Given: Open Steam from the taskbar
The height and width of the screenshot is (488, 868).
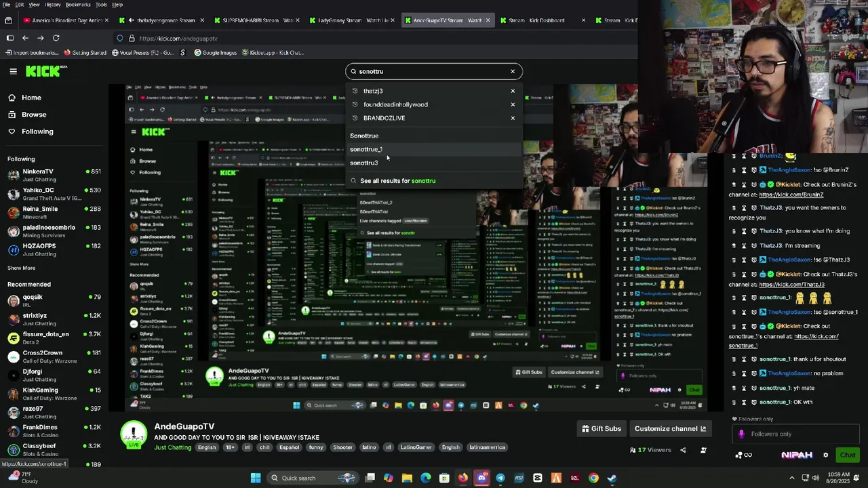Looking at the screenshot, I should 612,478.
